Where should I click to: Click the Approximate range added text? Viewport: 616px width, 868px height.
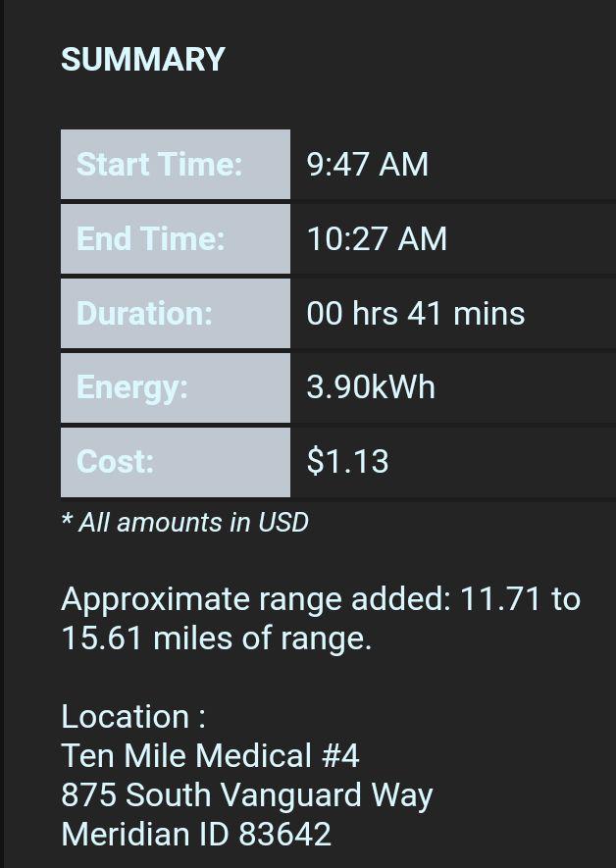point(255,599)
